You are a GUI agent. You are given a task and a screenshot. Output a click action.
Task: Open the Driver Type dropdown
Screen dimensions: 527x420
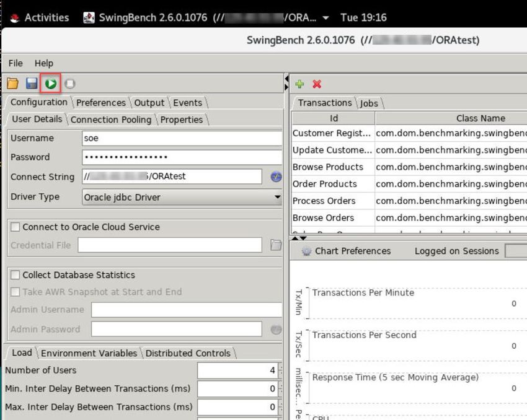[182, 197]
